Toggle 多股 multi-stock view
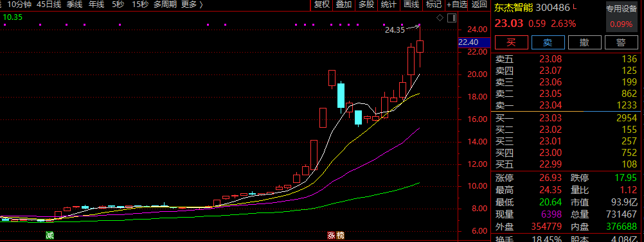 (366, 5)
